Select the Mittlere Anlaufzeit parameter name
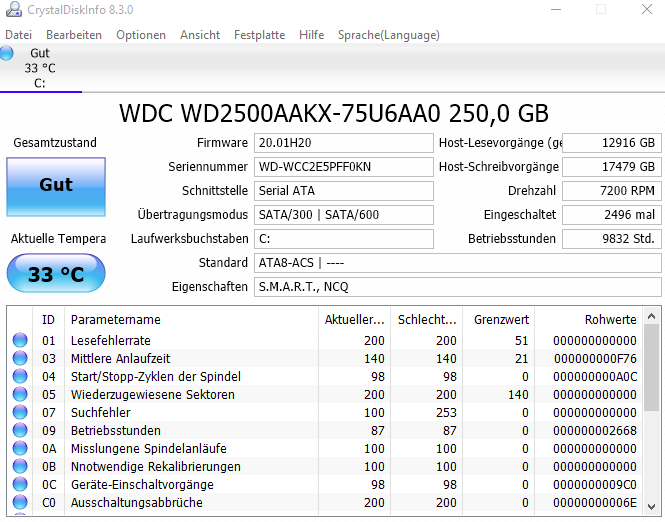The width and height of the screenshot is (665, 522). pos(120,359)
